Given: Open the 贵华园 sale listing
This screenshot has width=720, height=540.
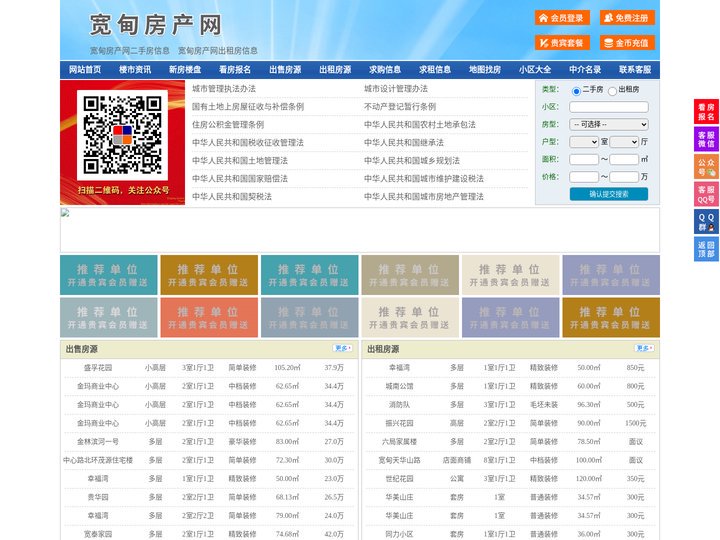Looking at the screenshot, I should 98,497.
